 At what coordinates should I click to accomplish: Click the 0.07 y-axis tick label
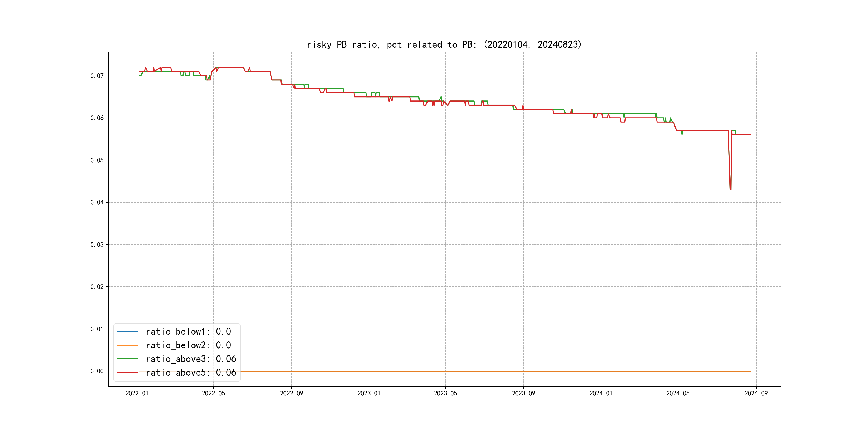click(x=97, y=76)
